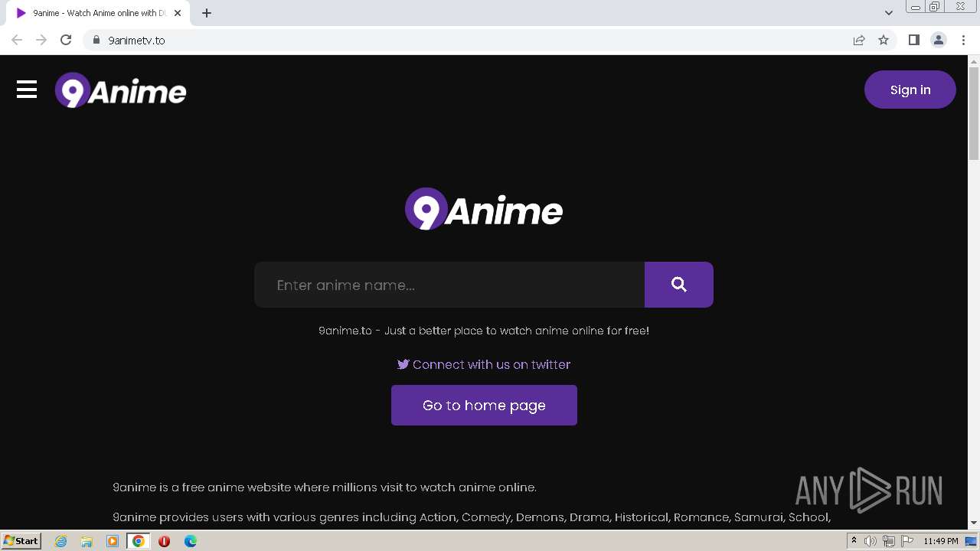Click the purple search magnifier button

679,285
